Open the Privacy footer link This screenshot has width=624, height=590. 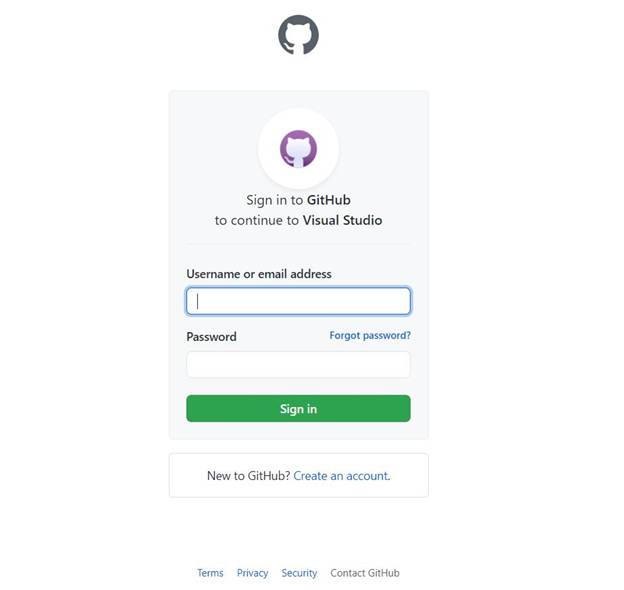click(252, 573)
